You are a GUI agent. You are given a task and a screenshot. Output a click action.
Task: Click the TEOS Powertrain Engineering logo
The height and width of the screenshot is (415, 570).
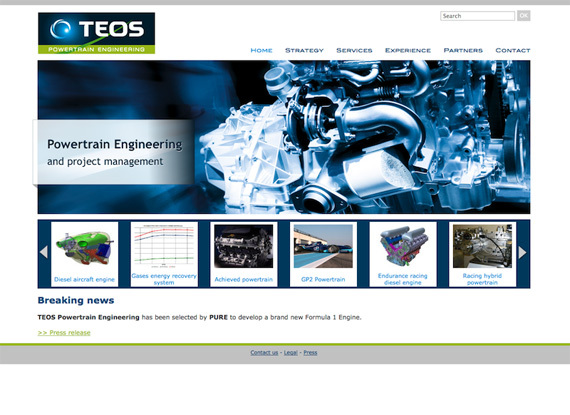96,33
